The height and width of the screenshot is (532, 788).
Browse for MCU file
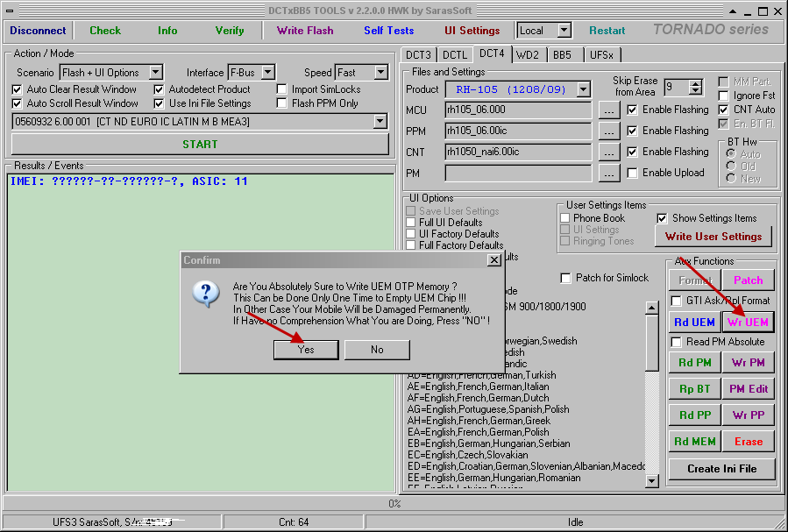[608, 110]
